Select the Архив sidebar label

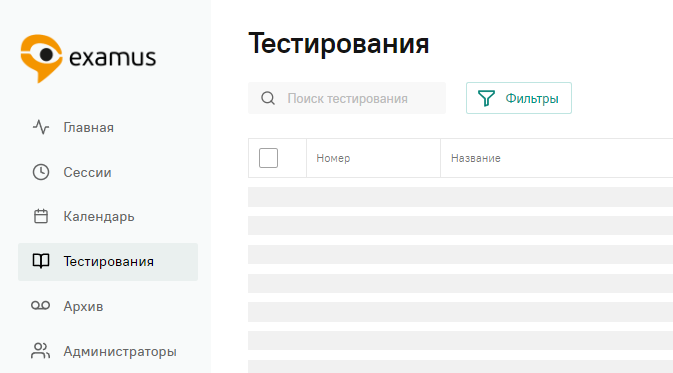(83, 306)
